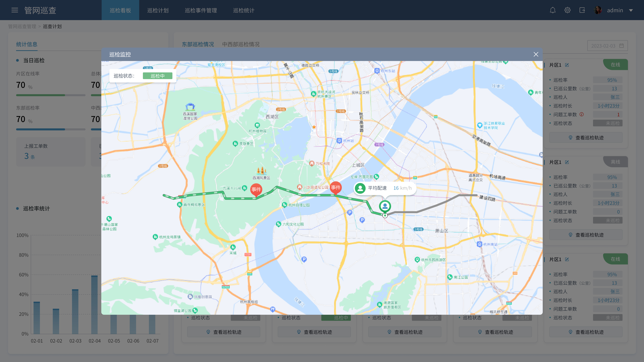This screenshot has width=644, height=362.
Task: Click the logout exit icon
Action: click(582, 10)
